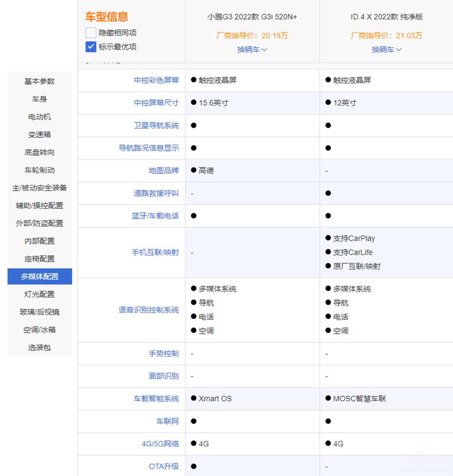The image size is (453, 476).
Task: Select 电动机 in the side navigation
Action: point(39,116)
